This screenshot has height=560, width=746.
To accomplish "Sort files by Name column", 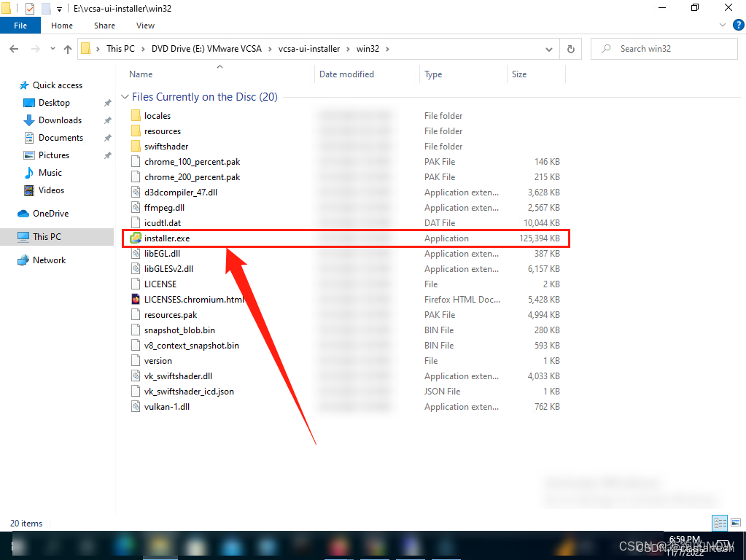I will (x=141, y=74).
